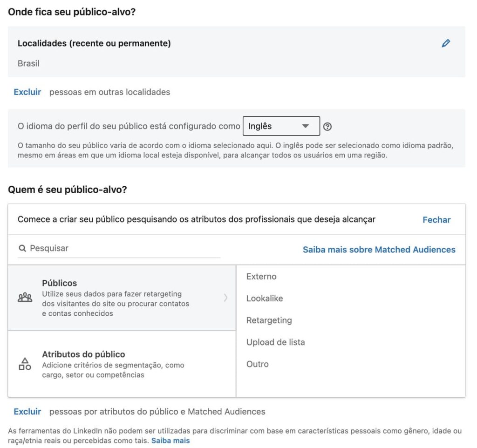Screen dimensions: 477x448
Task: Click the help question mark icon
Action: 327,127
